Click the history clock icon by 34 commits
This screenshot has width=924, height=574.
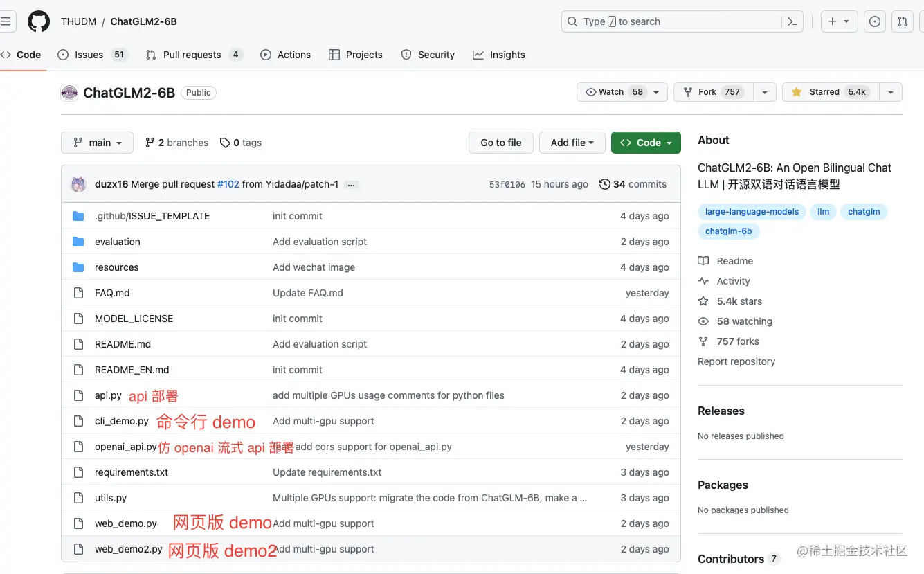[605, 184]
